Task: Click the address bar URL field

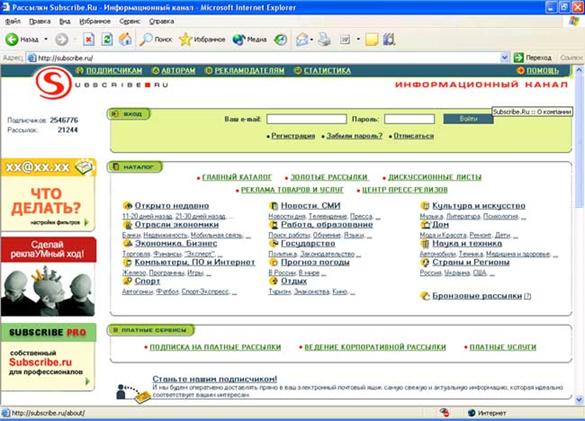Action: (267, 57)
